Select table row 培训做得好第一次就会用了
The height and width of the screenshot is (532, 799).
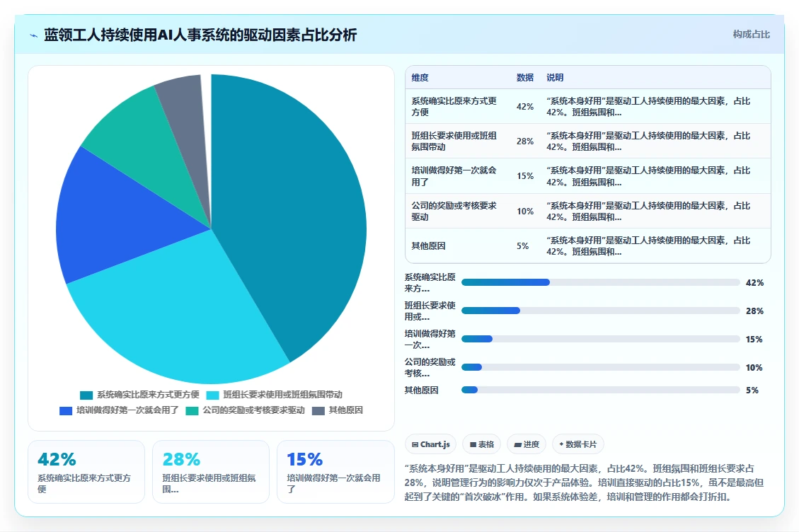tap(587, 176)
